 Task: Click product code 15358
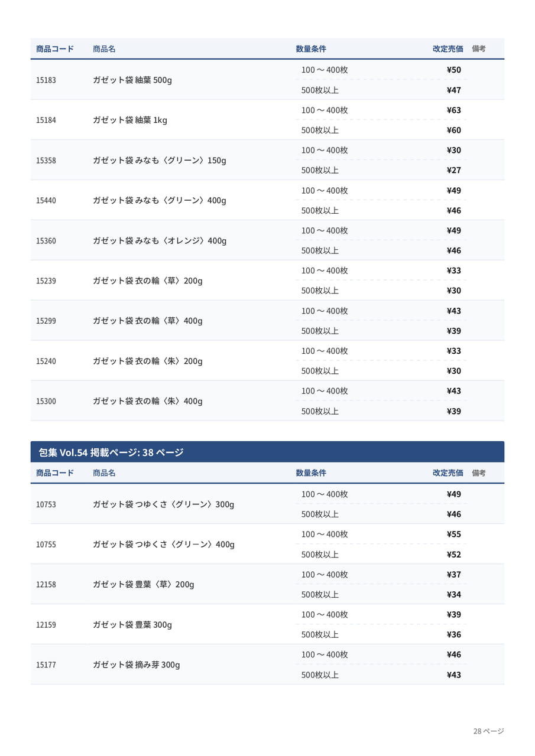click(x=46, y=160)
